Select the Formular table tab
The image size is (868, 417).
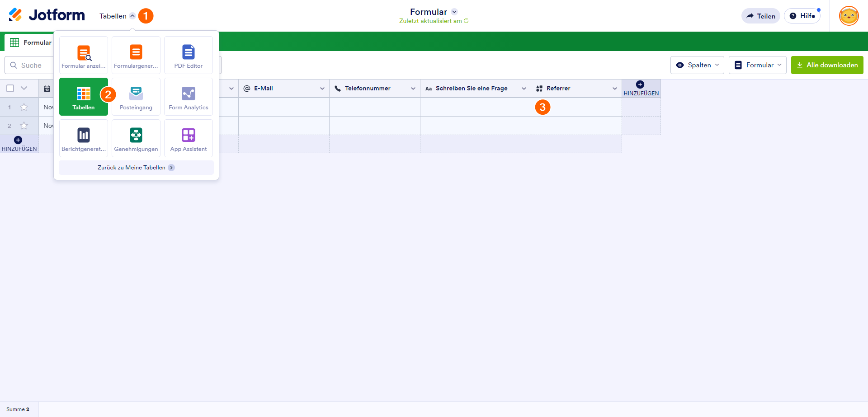[x=30, y=42]
